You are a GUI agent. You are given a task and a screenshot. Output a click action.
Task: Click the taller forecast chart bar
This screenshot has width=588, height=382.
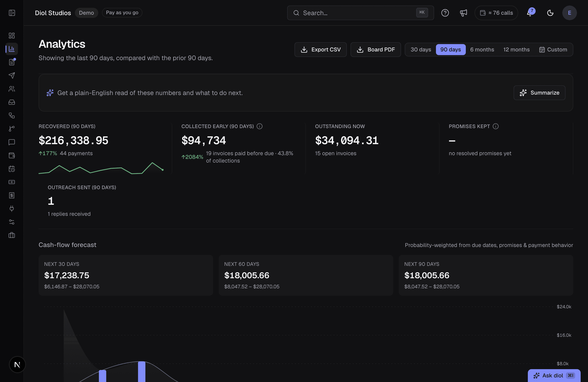(x=141, y=371)
